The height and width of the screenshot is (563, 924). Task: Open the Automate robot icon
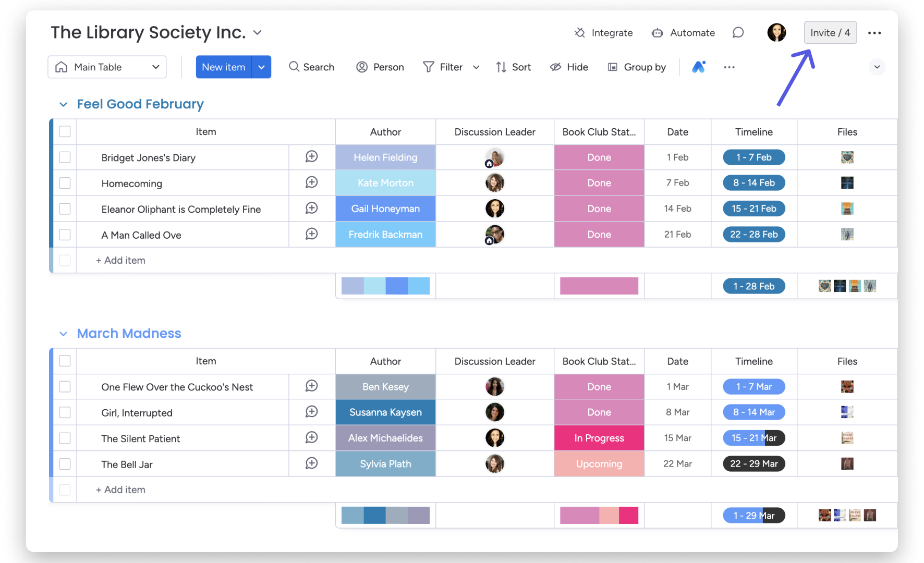coord(657,33)
